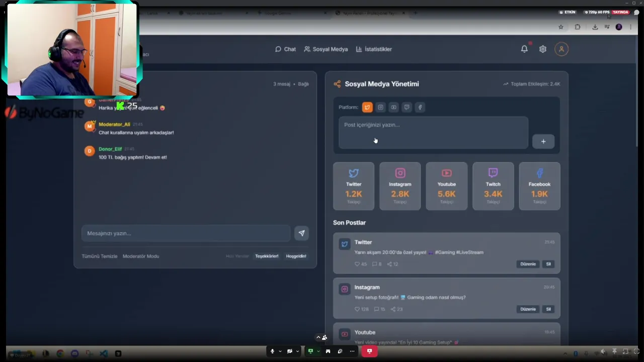Open reactions in meeting toolbar
The width and height of the screenshot is (644, 362).
[340, 351]
